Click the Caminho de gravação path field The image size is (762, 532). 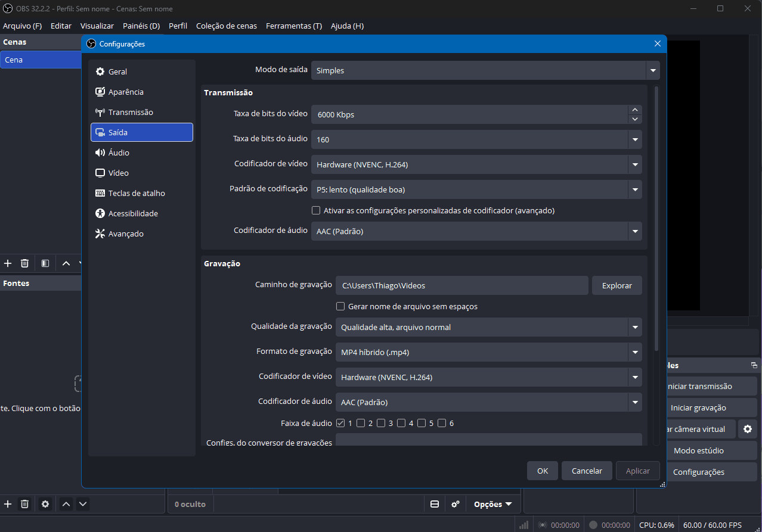(462, 285)
